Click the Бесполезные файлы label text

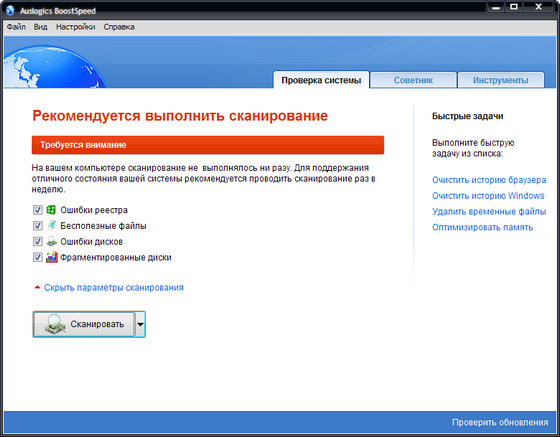pos(103,226)
